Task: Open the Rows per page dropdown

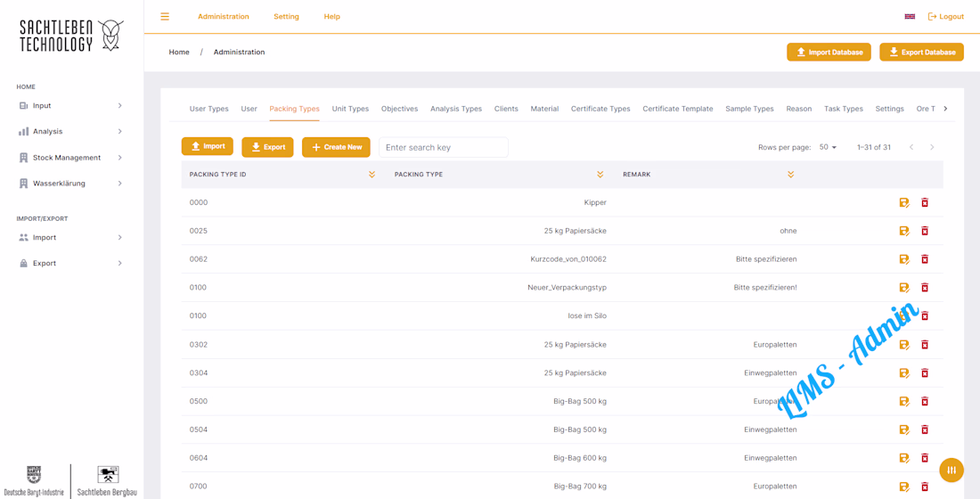Action: coord(829,147)
